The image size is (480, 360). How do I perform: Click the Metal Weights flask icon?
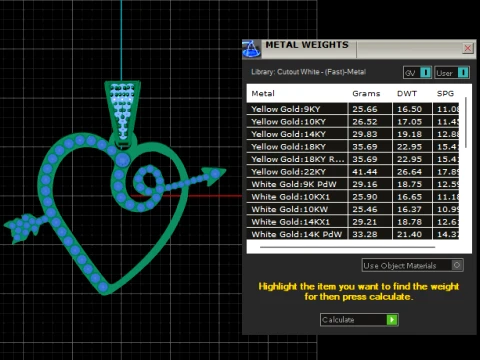251,49
